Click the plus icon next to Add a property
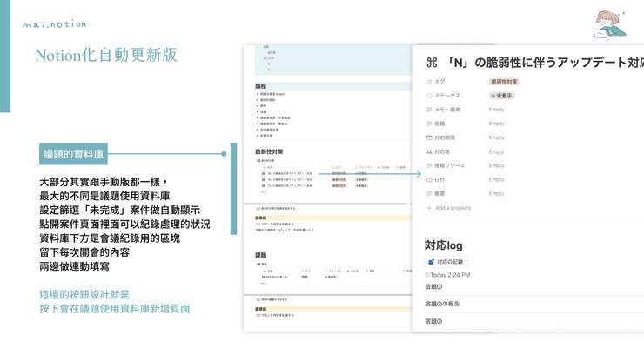The width and height of the screenshot is (644, 362). [429, 208]
